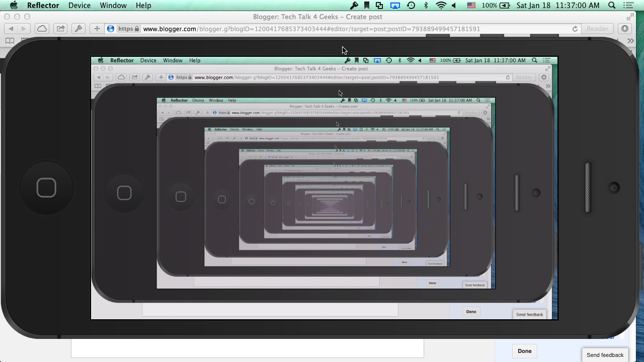Open the Wi-Fi status menu
644x362 pixels.
point(441,6)
